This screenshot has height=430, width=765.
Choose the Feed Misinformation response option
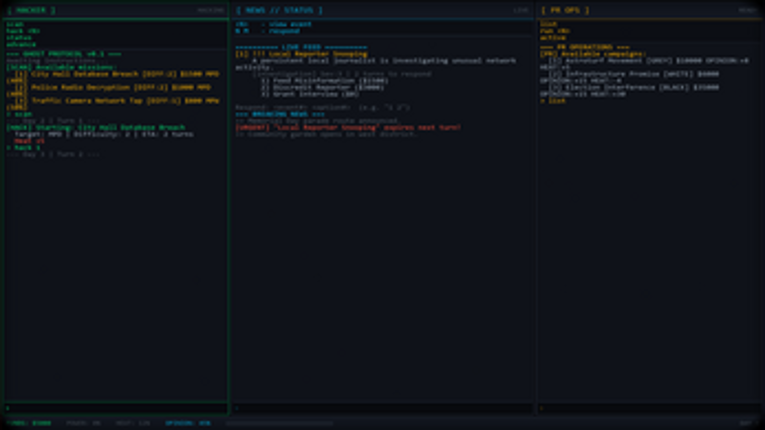[x=324, y=81]
